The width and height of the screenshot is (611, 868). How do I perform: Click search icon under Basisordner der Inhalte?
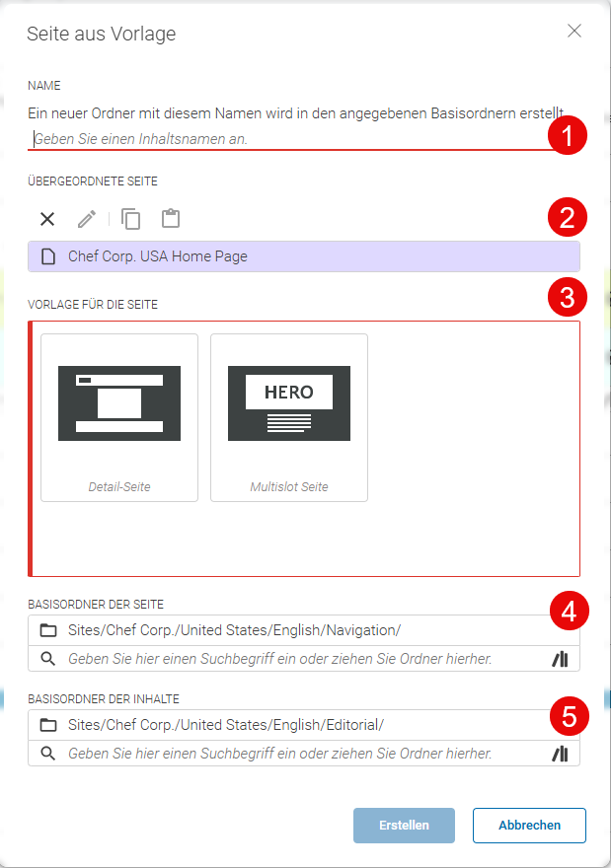48,754
